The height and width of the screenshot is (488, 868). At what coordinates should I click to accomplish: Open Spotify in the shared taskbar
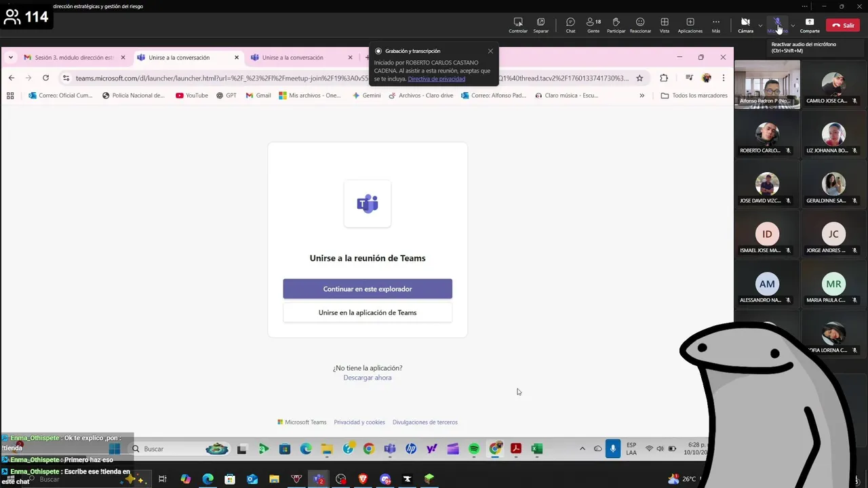[474, 449]
